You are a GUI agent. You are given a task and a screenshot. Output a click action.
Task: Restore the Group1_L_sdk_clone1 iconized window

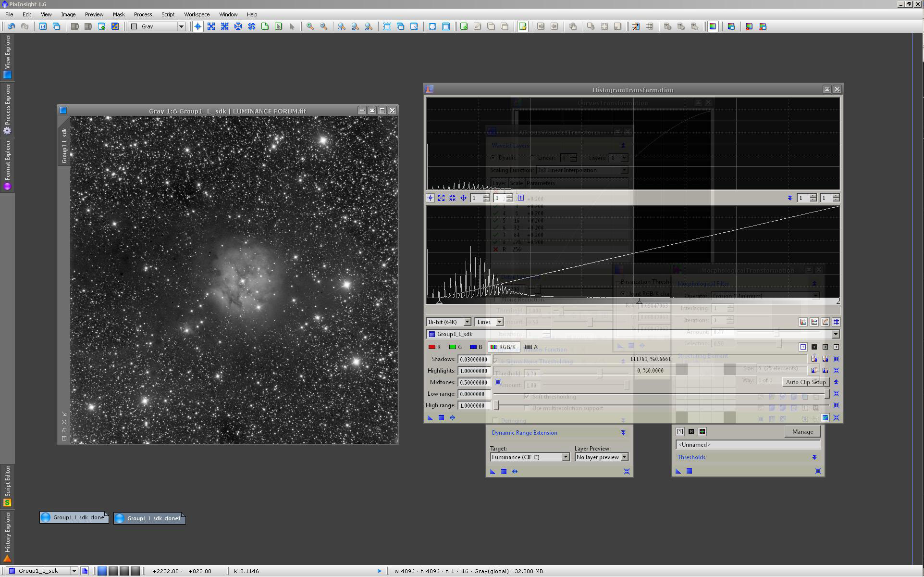[x=149, y=518]
